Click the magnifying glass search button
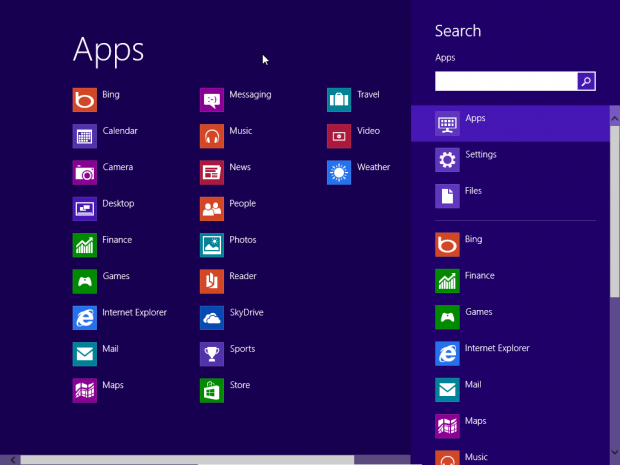Screen dimensions: 620x465 [x=586, y=81]
